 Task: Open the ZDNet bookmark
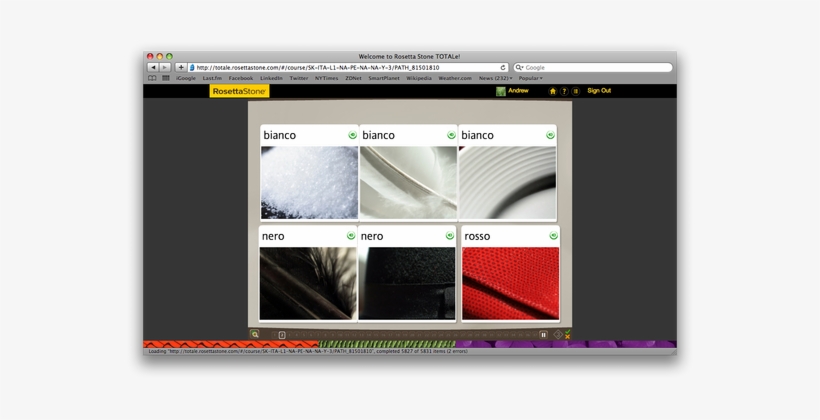(x=353, y=78)
